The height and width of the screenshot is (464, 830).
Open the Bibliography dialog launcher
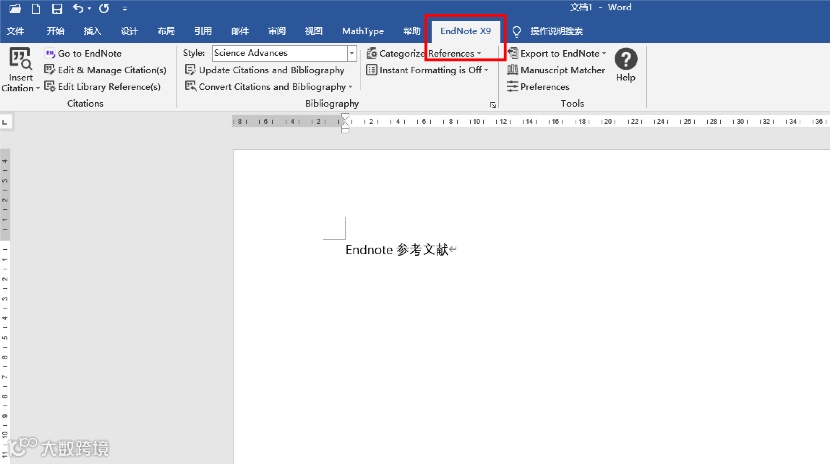[492, 105]
